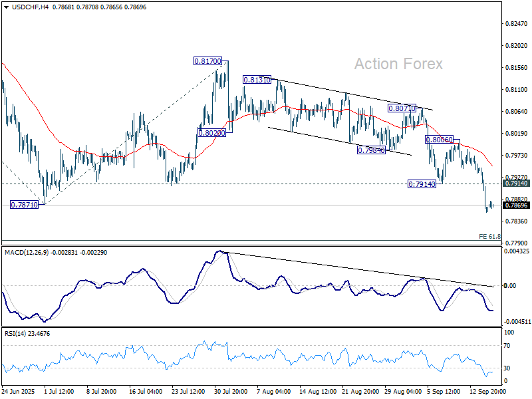Click the 0.79140 level tag on price axis
Screen dimensions: 532x399
[517, 184]
